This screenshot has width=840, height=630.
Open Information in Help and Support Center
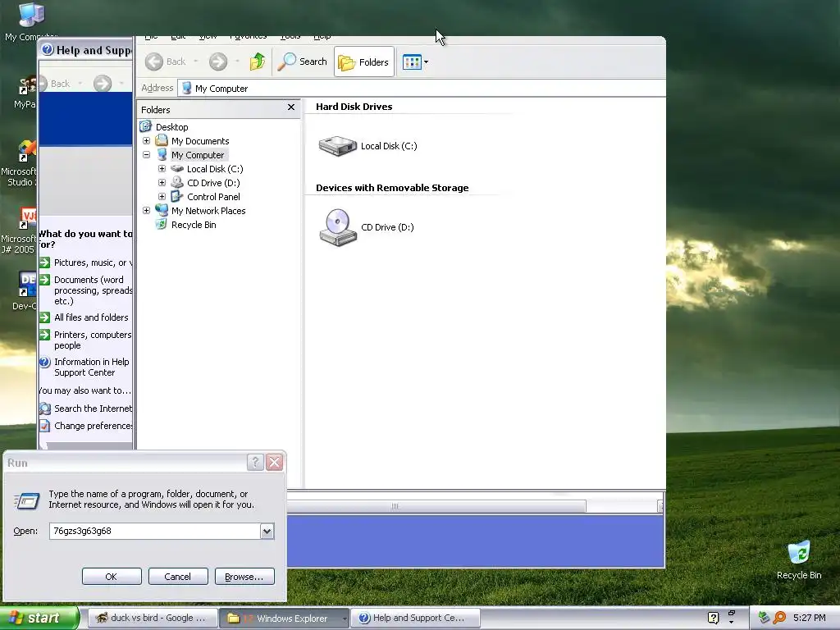coord(92,367)
